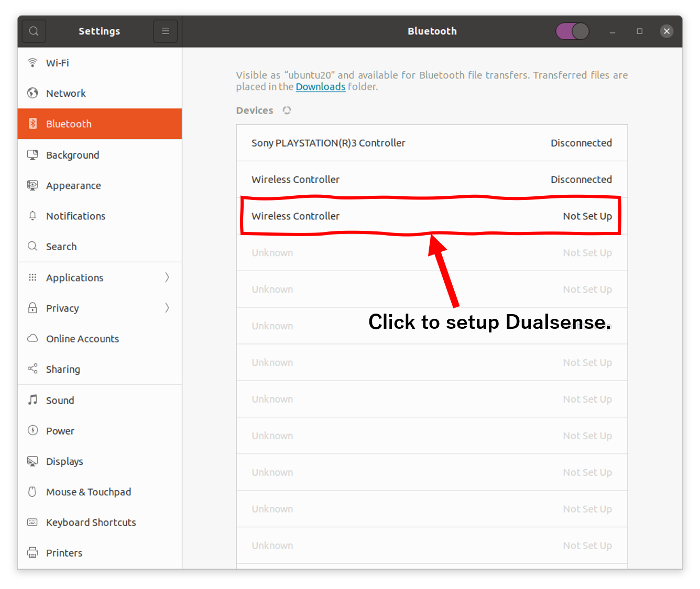Image resolution: width=700 pixels, height=589 pixels.
Task: Click the Bluetooth icon in sidebar
Action: click(32, 124)
